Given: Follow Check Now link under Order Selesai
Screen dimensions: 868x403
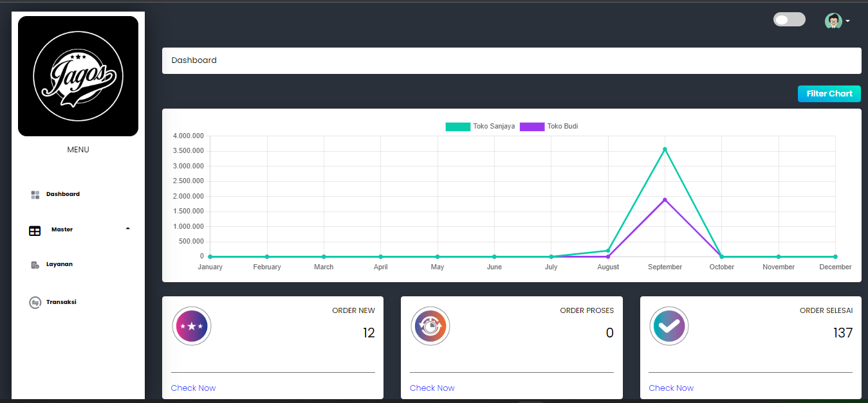Looking at the screenshot, I should pyautogui.click(x=671, y=388).
